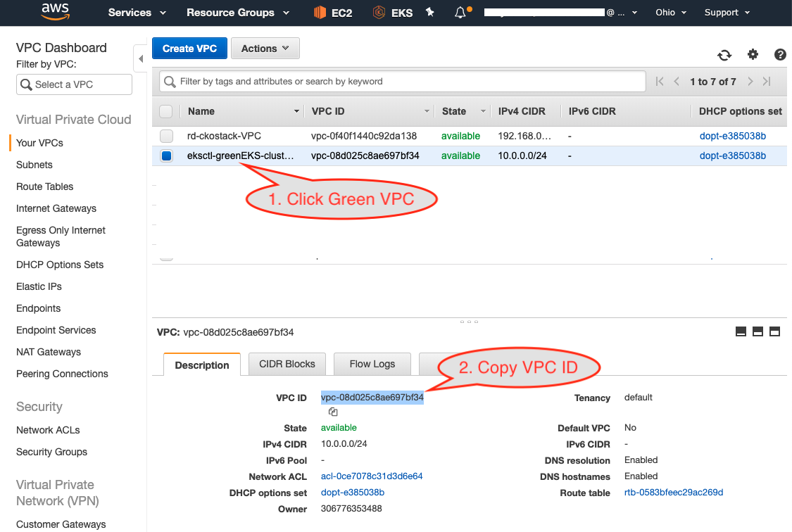Open the notifications bell
The image size is (792, 532).
pyautogui.click(x=459, y=12)
